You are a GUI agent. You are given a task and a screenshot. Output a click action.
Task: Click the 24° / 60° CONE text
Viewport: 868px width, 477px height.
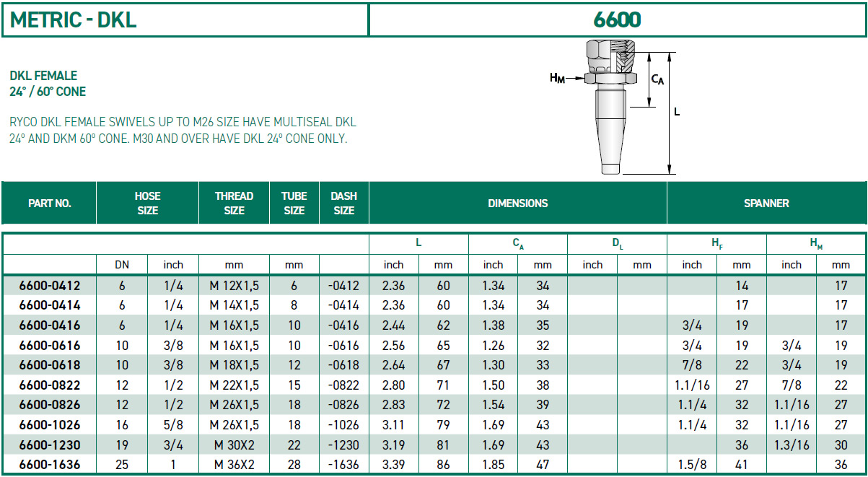click(48, 92)
